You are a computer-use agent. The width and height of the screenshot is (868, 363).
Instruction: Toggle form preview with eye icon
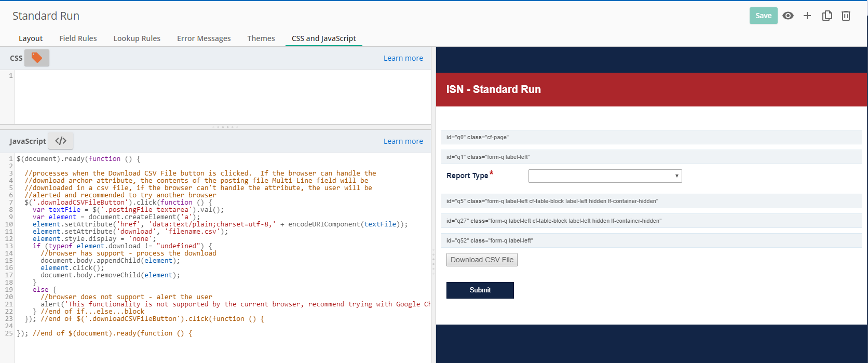788,16
